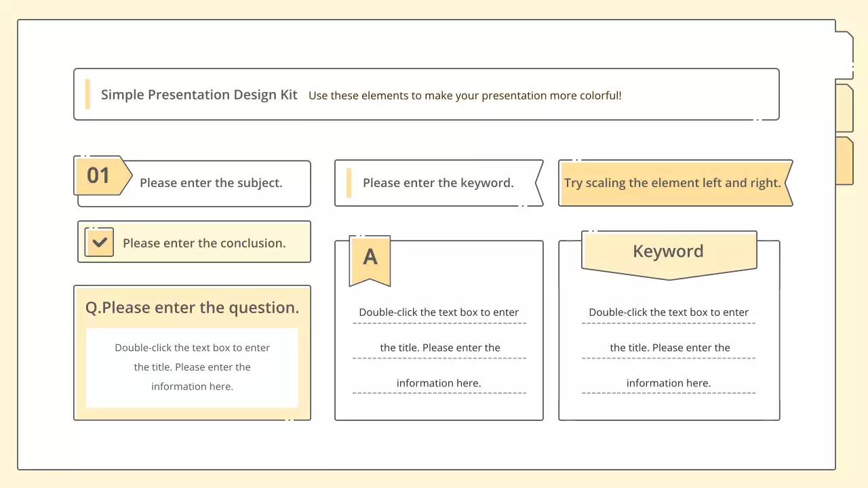Click 'Please enter the conclusion.' text
Image resolution: width=868 pixels, height=488 pixels.
point(204,243)
